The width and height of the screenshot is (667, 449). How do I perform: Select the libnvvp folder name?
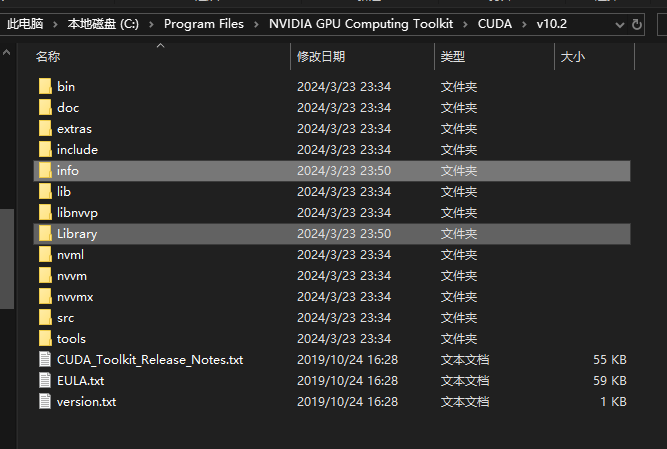pyautogui.click(x=77, y=213)
